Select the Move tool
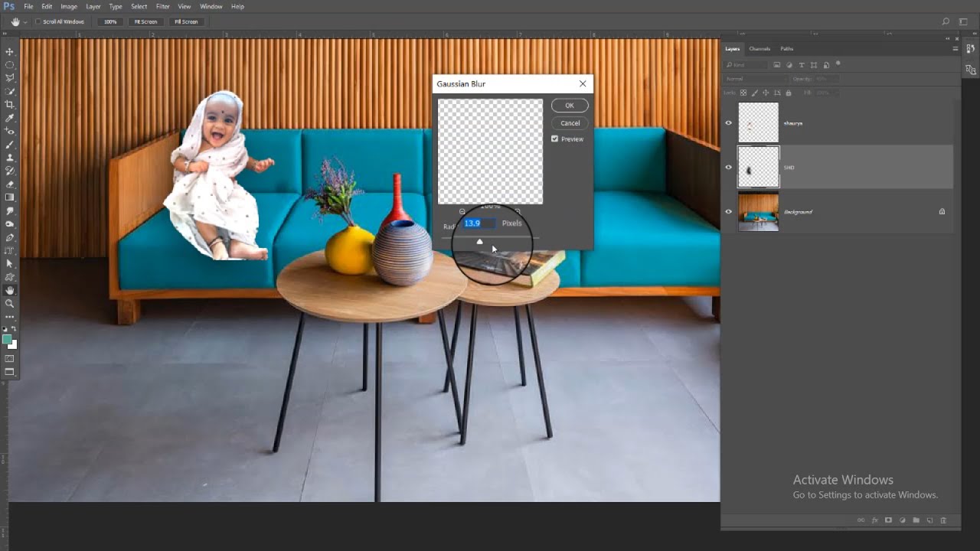 [10, 51]
